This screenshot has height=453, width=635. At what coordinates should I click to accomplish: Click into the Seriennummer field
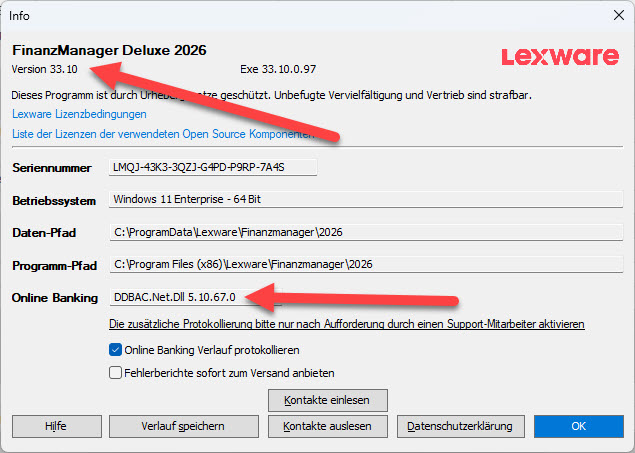pyautogui.click(x=212, y=167)
